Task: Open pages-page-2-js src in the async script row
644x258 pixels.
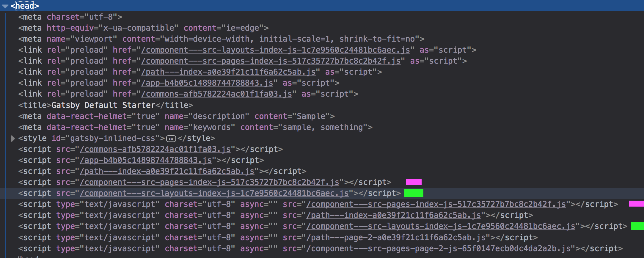Action: [439, 248]
